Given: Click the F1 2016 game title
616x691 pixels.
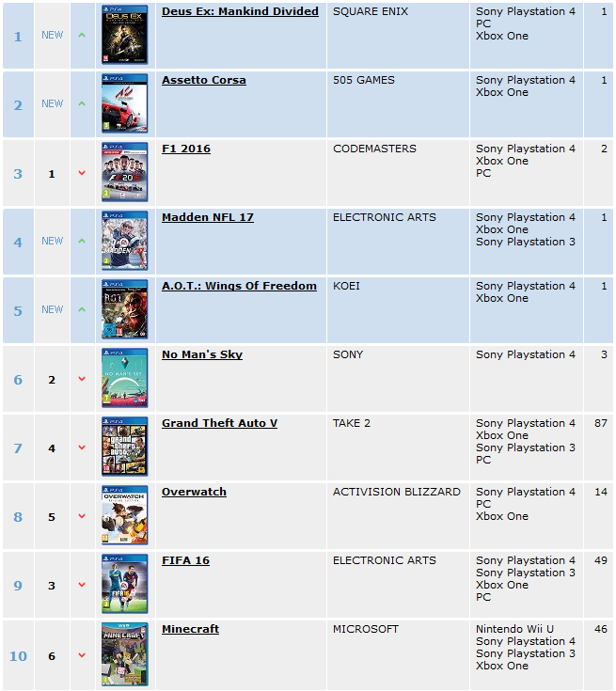Looking at the screenshot, I should 186,149.
